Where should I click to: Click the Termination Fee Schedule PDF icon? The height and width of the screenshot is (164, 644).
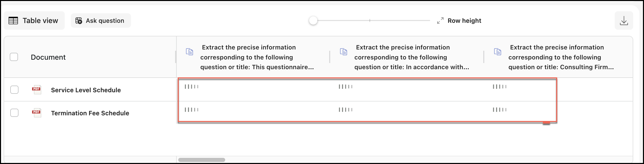pyautogui.click(x=36, y=113)
